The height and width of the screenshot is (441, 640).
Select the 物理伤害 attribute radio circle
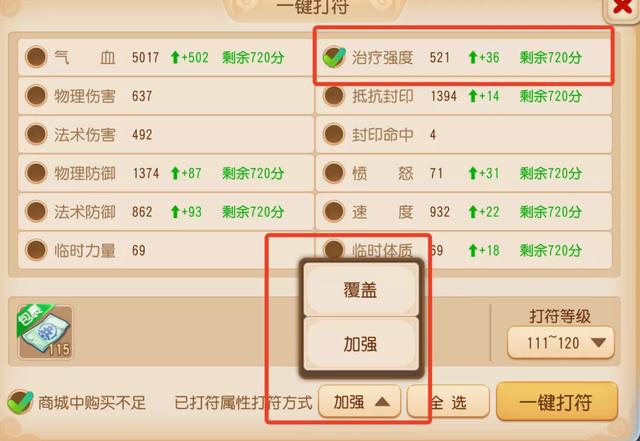click(36, 96)
